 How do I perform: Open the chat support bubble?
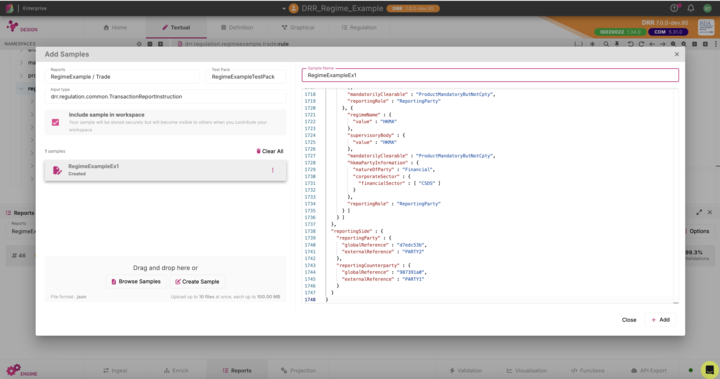pyautogui.click(x=709, y=369)
